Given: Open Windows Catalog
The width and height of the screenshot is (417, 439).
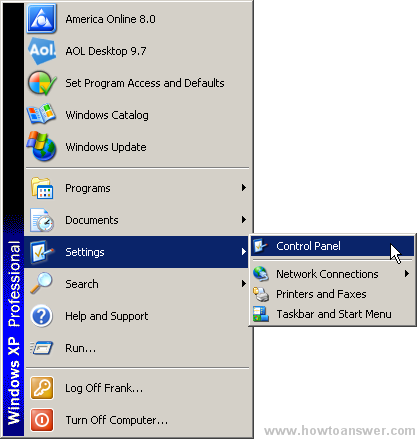Looking at the screenshot, I should coord(137,115).
